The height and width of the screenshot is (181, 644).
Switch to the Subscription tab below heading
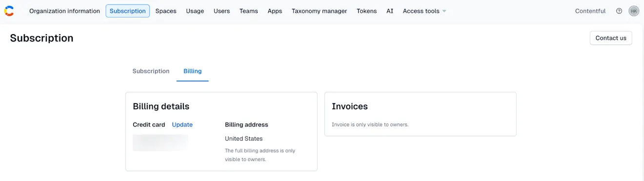151,71
